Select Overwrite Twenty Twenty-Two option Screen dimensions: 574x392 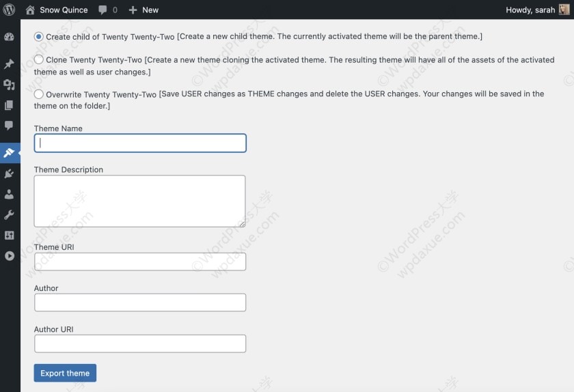(x=39, y=94)
